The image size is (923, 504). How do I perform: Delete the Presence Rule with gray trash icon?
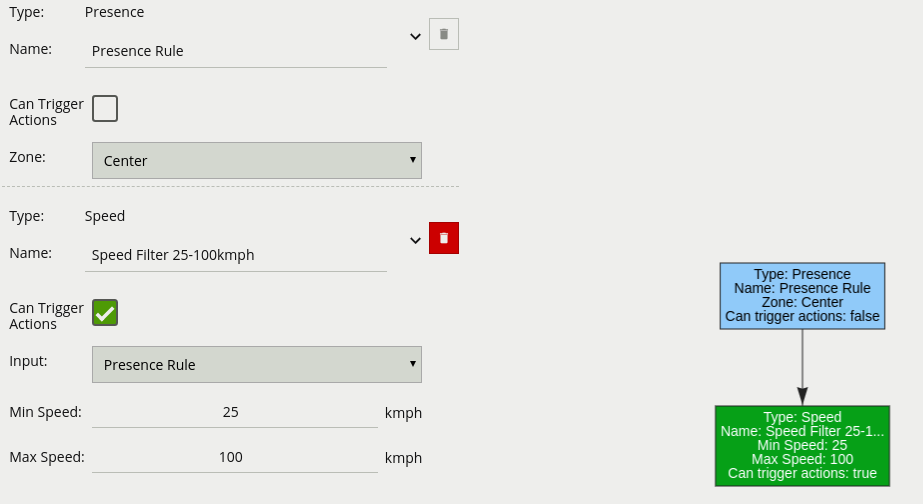coord(444,34)
